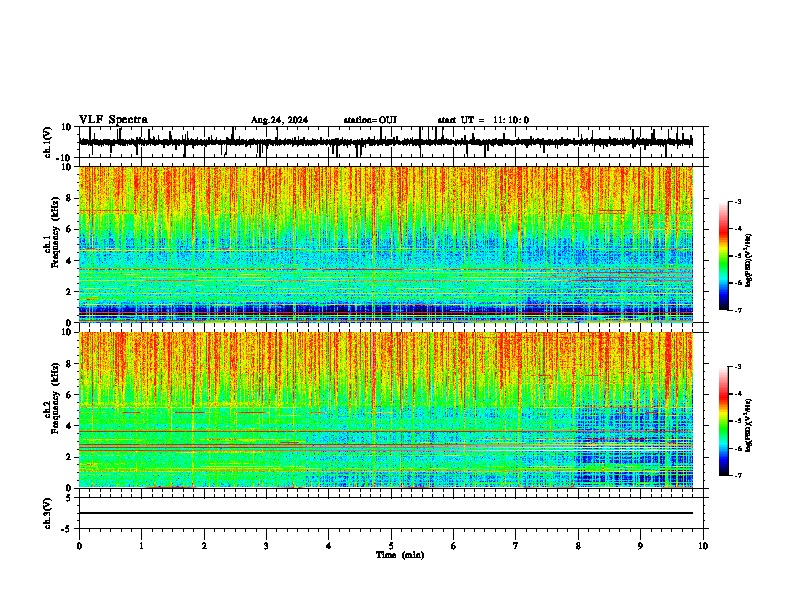Click the 'start UT = 11:10:0' text
Screen dimensions: 792x612
(483, 120)
